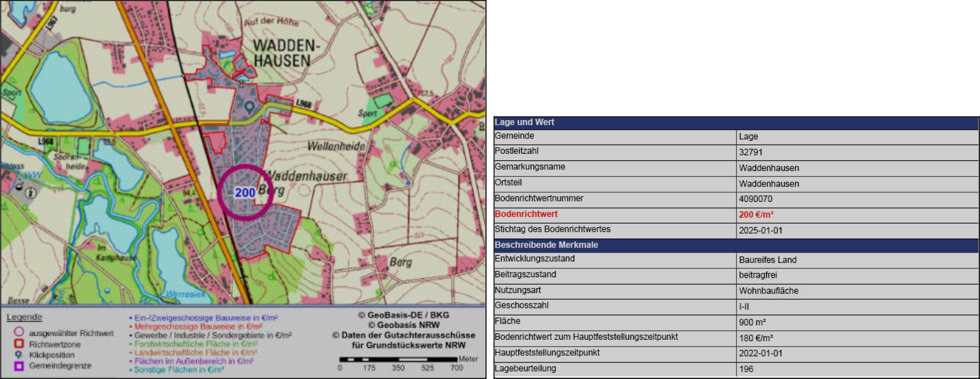Click the 'Beitragszustand' row label
The width and height of the screenshot is (980, 379).
tap(525, 274)
